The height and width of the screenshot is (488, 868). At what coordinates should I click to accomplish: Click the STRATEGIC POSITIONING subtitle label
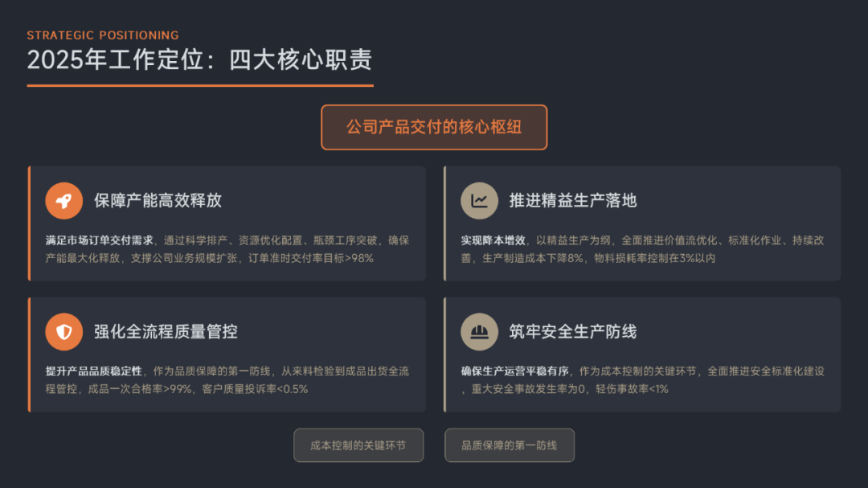tap(103, 35)
